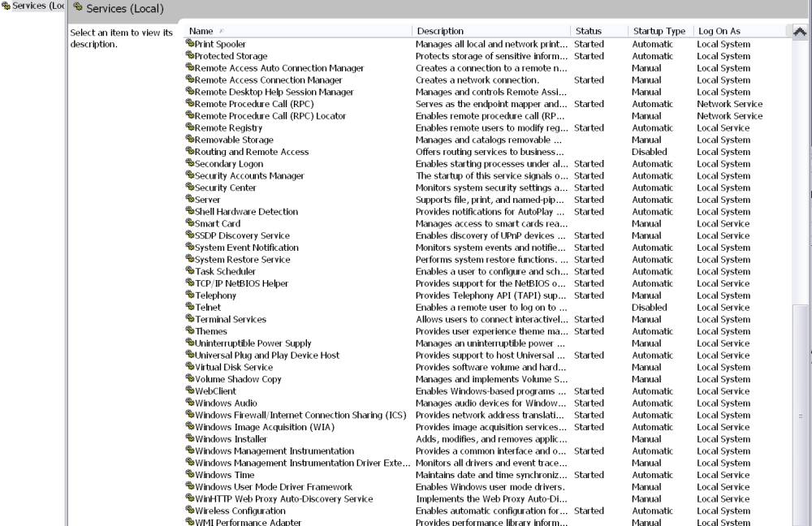The height and width of the screenshot is (526, 812).
Task: Select Universal Plug and Play Device Host
Action: [266, 356]
